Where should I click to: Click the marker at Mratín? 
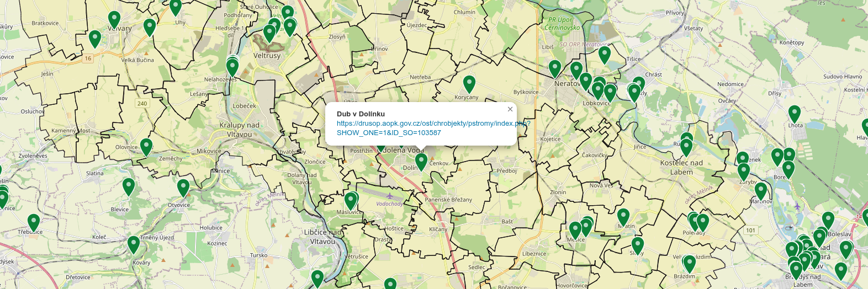[623, 217]
